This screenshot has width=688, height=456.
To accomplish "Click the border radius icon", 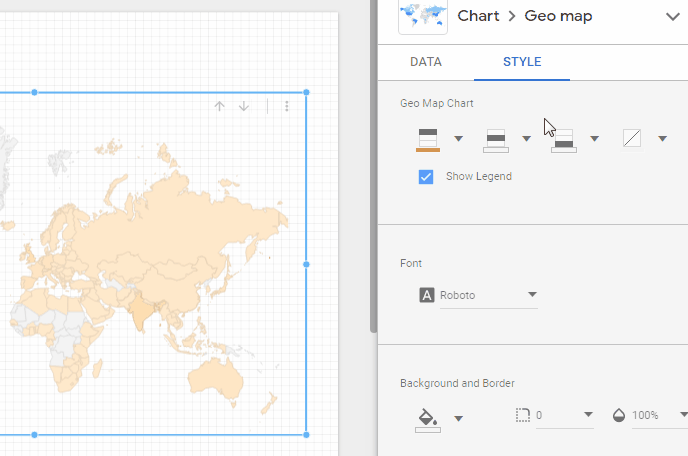I will [522, 415].
